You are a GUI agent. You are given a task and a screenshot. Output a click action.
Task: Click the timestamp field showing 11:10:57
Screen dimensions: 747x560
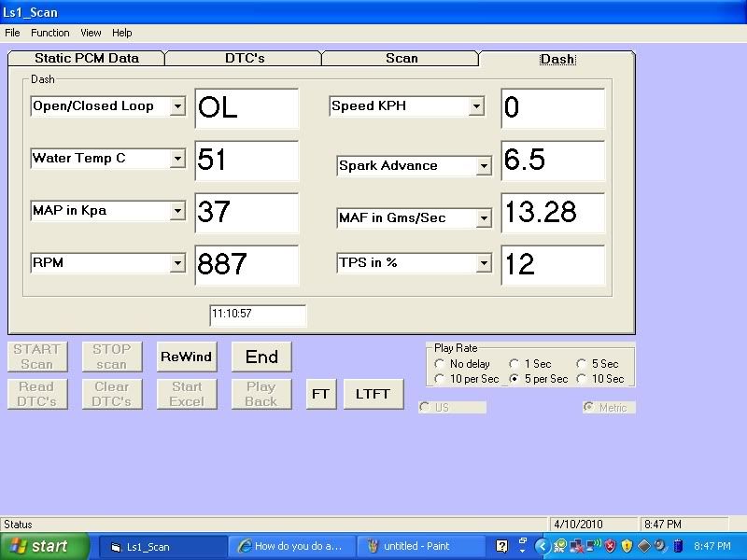point(258,315)
